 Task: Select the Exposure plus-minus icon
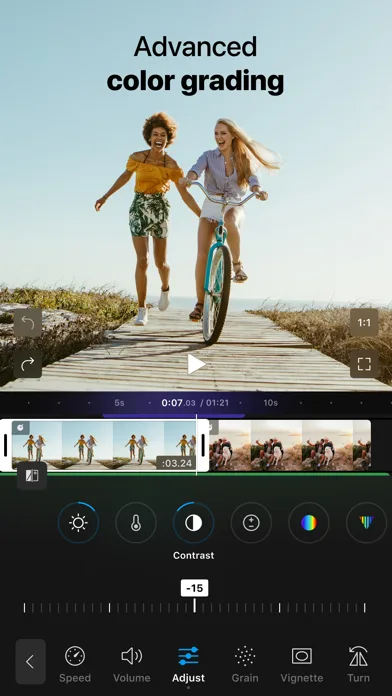(251, 523)
